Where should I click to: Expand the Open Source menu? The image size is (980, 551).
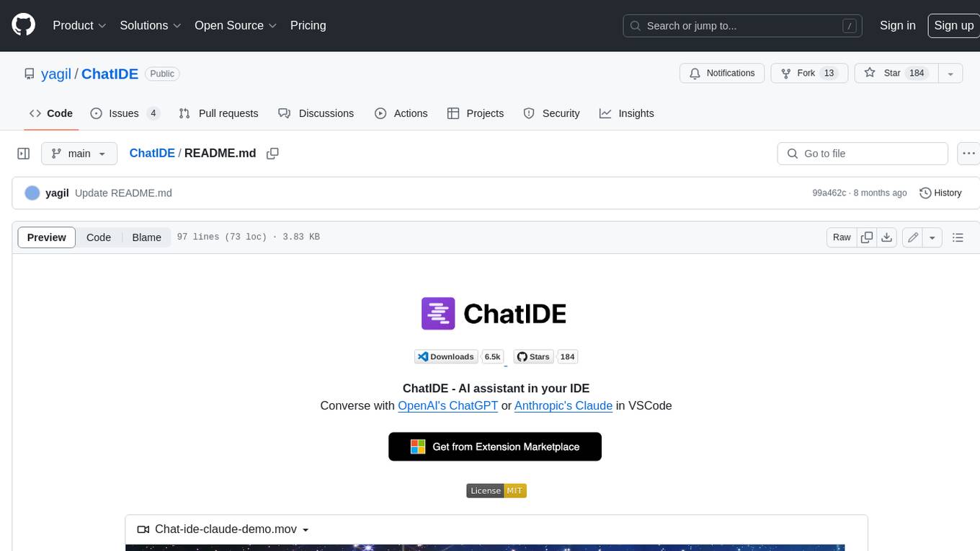coord(236,25)
